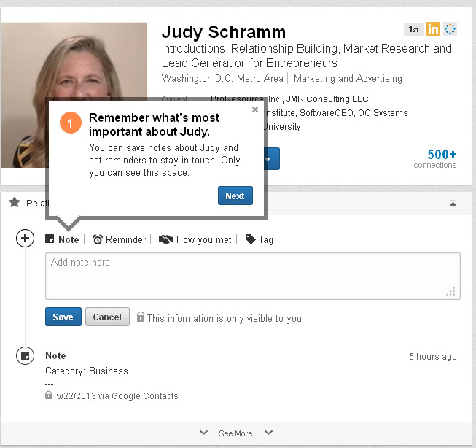Click the plus circle add icon
Image resolution: width=476 pixels, height=448 pixels.
25,238
